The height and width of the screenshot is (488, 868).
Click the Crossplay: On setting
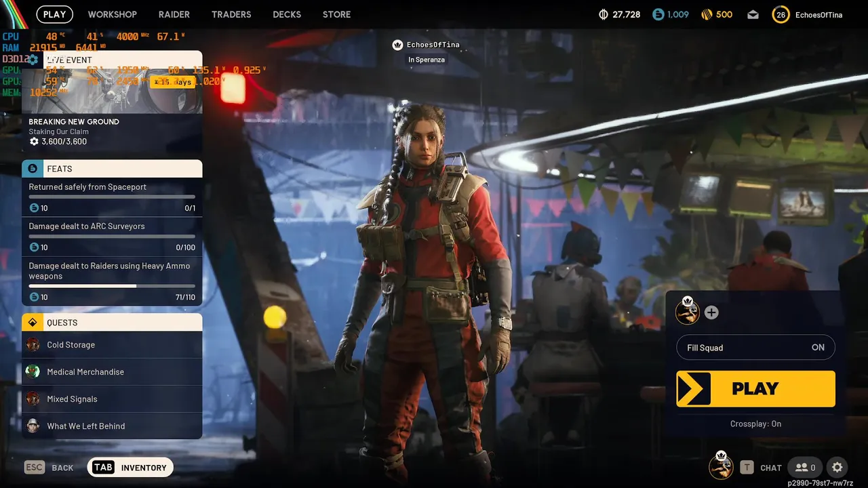tap(755, 424)
